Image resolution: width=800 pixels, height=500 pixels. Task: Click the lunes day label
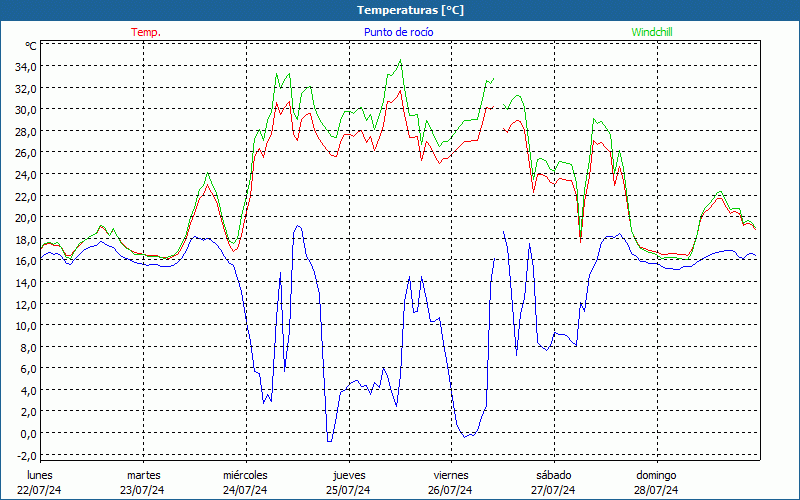pyautogui.click(x=40, y=475)
